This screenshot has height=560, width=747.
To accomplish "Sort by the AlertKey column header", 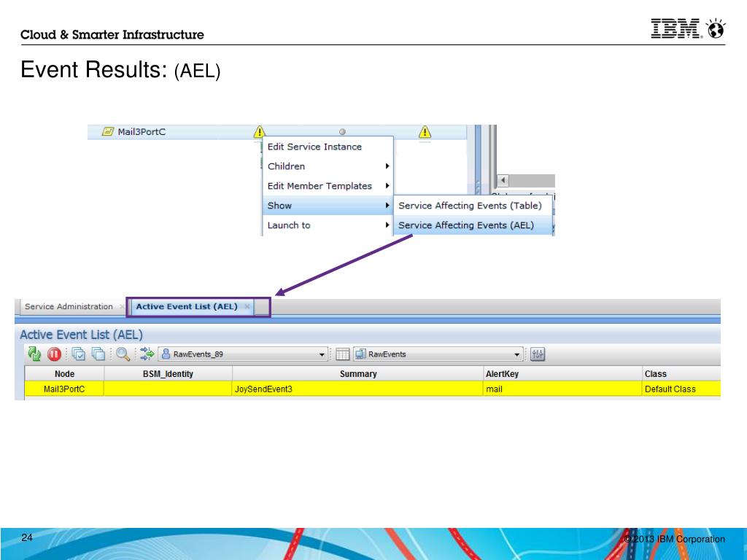I will (562, 374).
